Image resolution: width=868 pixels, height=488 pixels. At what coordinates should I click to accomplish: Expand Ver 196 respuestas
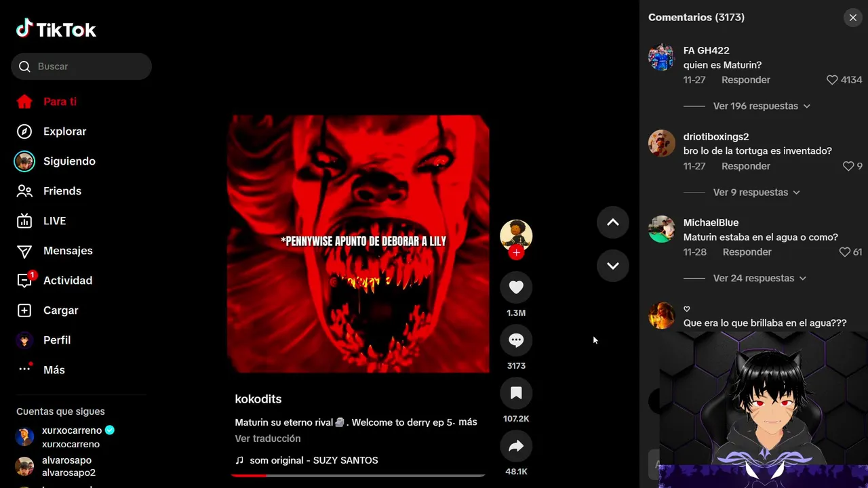tap(762, 106)
